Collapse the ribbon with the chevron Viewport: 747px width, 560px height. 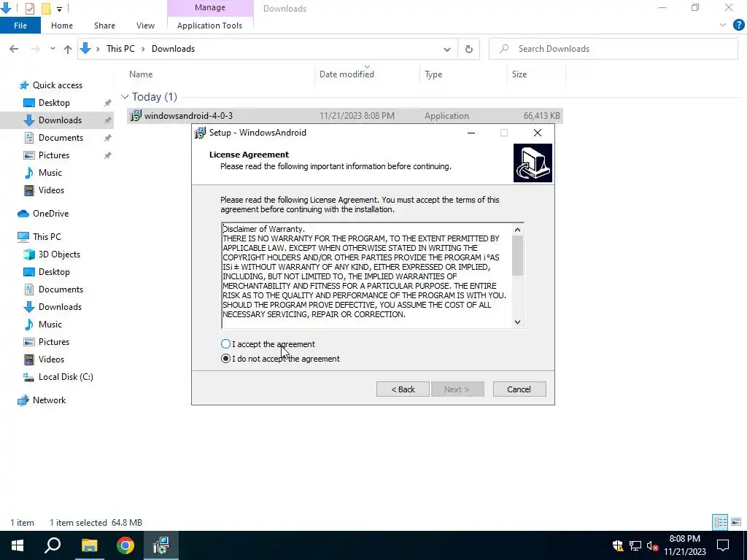pos(723,26)
